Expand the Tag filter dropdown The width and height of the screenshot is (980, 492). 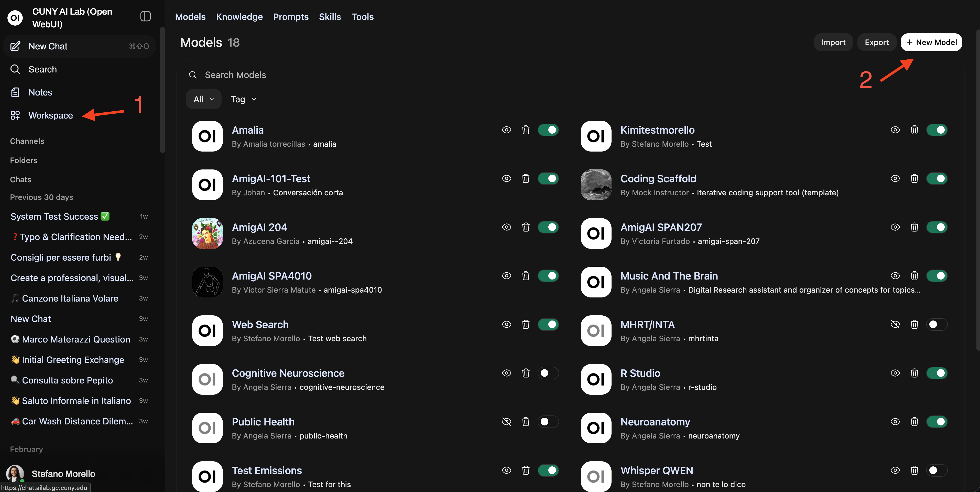[243, 99]
